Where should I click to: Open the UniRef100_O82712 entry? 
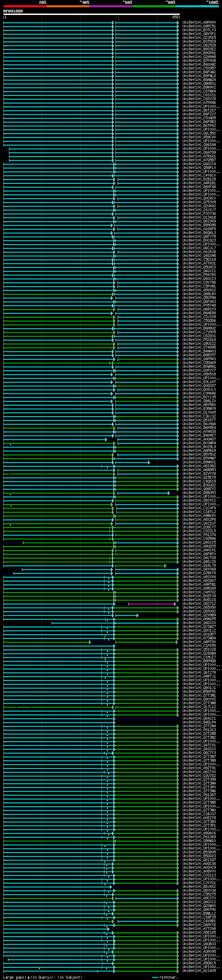(x=199, y=604)
